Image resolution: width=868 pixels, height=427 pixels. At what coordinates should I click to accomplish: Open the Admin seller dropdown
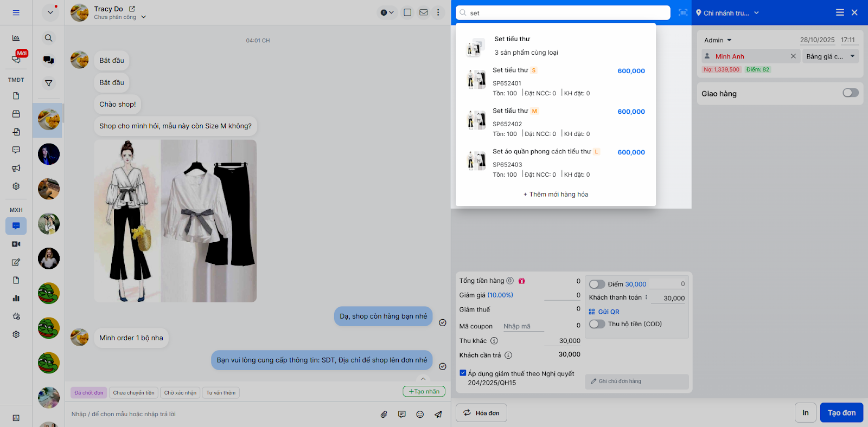[x=718, y=40]
